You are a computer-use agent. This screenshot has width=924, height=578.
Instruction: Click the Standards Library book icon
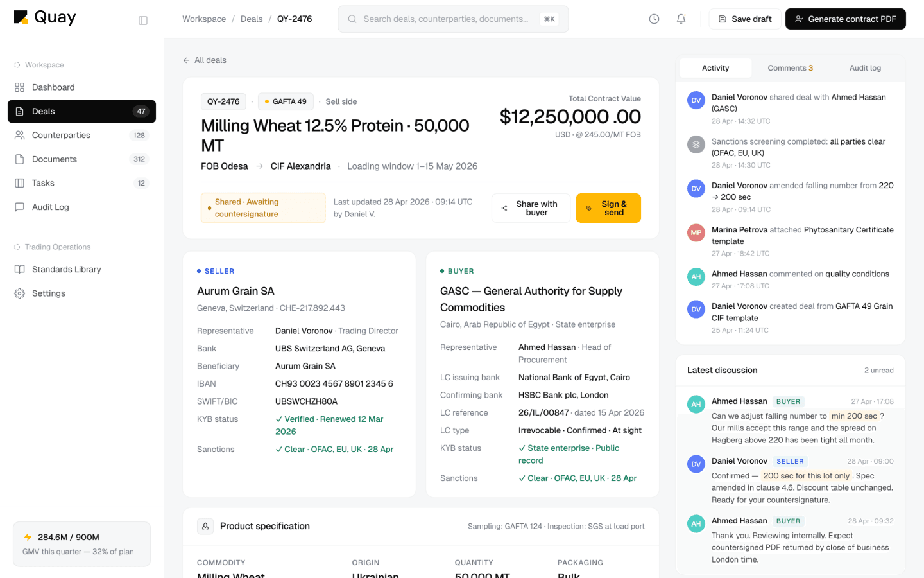20,270
